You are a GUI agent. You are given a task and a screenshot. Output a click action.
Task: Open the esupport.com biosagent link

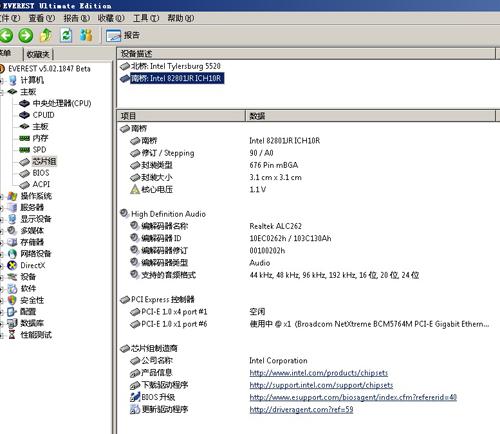[353, 397]
